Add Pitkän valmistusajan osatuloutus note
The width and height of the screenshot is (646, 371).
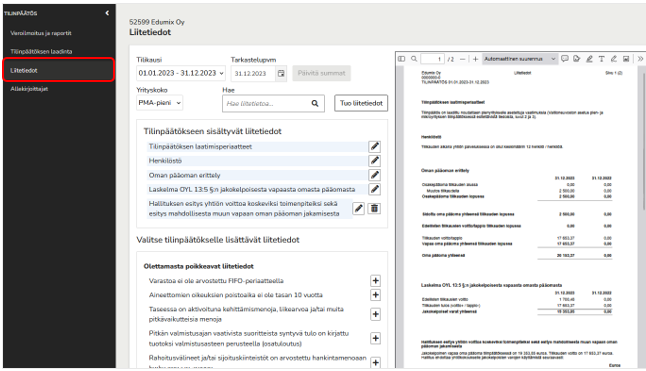(375, 338)
